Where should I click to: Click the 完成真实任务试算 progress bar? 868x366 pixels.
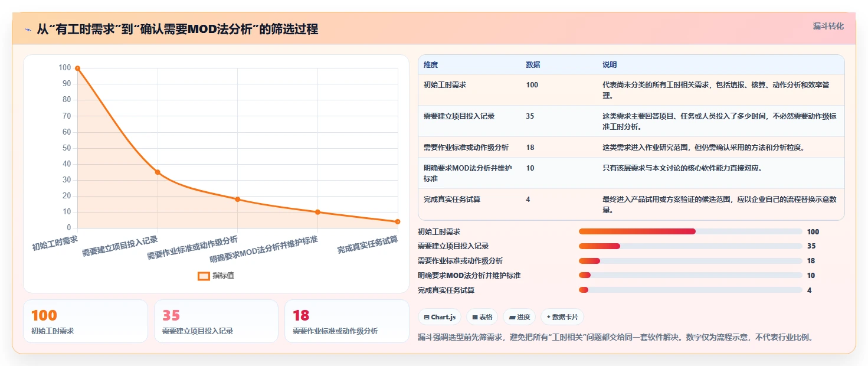(x=690, y=290)
